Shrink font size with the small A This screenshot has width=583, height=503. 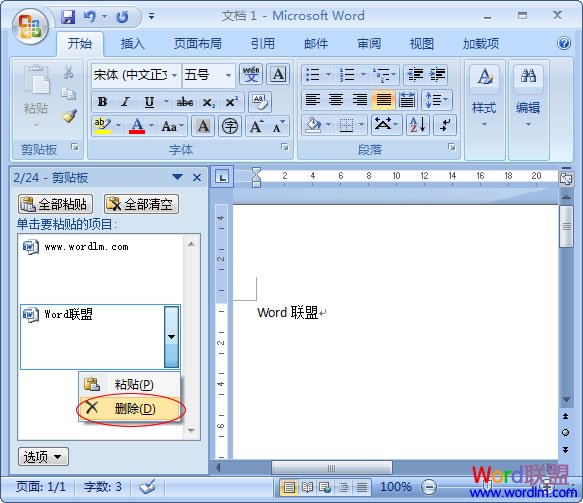point(278,126)
